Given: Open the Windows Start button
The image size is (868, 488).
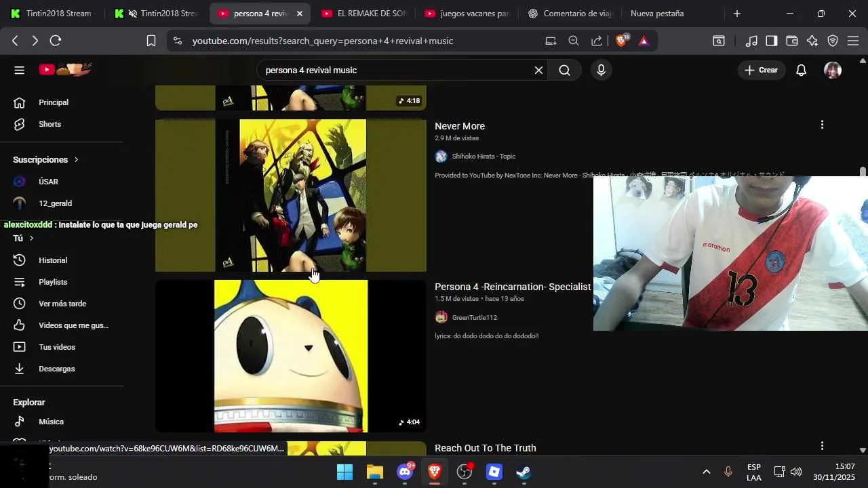Looking at the screenshot, I should click(344, 472).
